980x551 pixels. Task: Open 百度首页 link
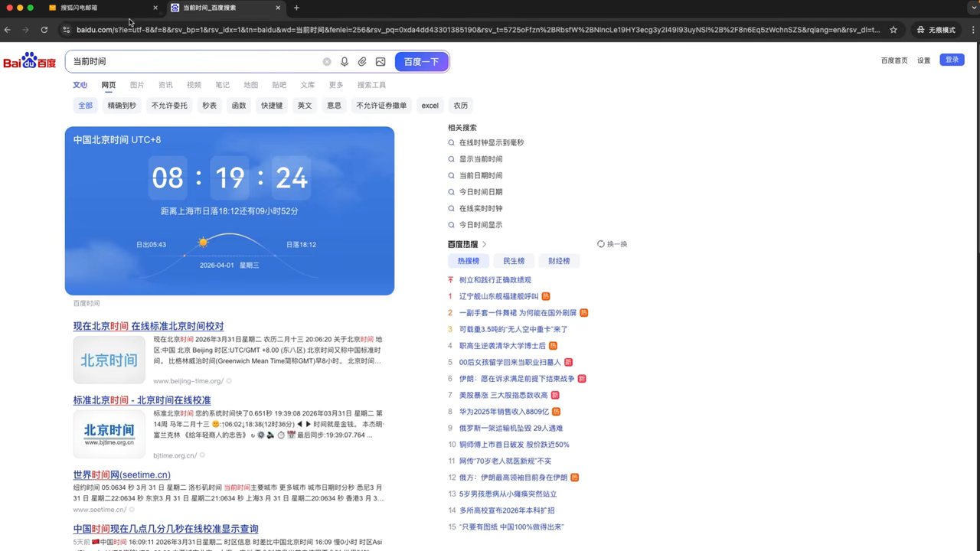coord(894,60)
